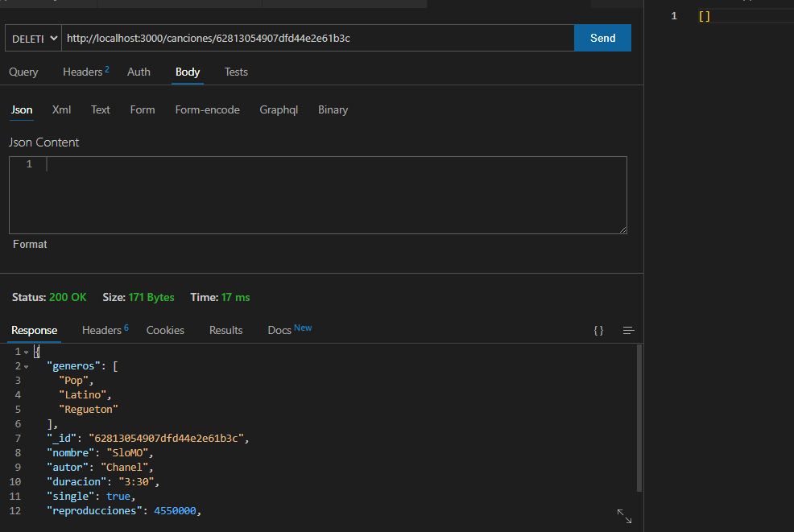Click the 200 OK status text
The width and height of the screenshot is (794, 532).
pyautogui.click(x=68, y=297)
